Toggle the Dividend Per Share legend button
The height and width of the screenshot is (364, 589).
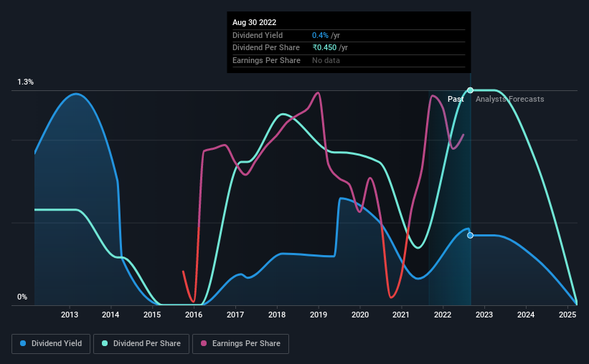point(141,344)
